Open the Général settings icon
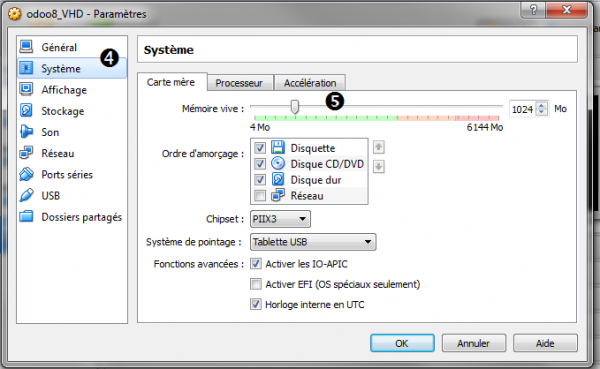The image size is (600, 369). 26,47
